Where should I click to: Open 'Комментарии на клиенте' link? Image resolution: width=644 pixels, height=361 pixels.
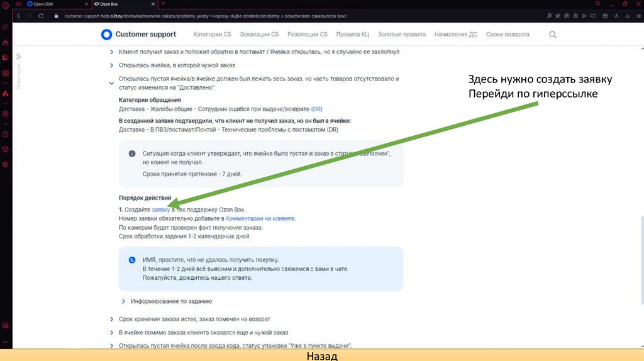click(260, 218)
